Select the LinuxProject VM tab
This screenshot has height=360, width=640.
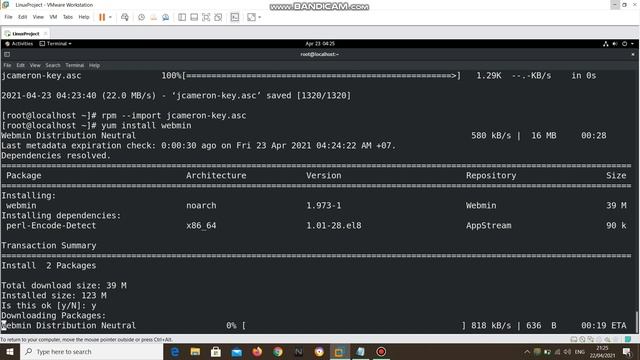pyautogui.click(x=25, y=33)
